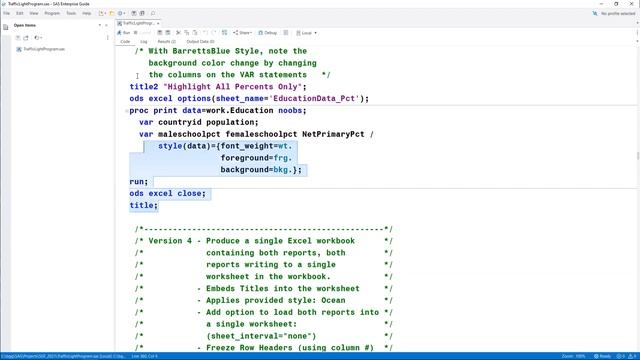The width and height of the screenshot is (640, 360).
Task: Click the 'title2' keyword in code
Action: [144, 87]
